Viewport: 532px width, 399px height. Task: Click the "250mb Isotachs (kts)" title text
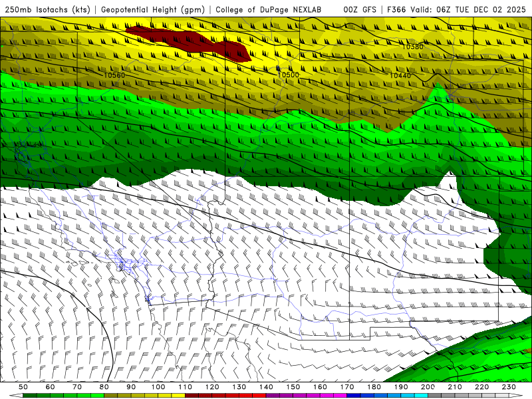point(48,10)
